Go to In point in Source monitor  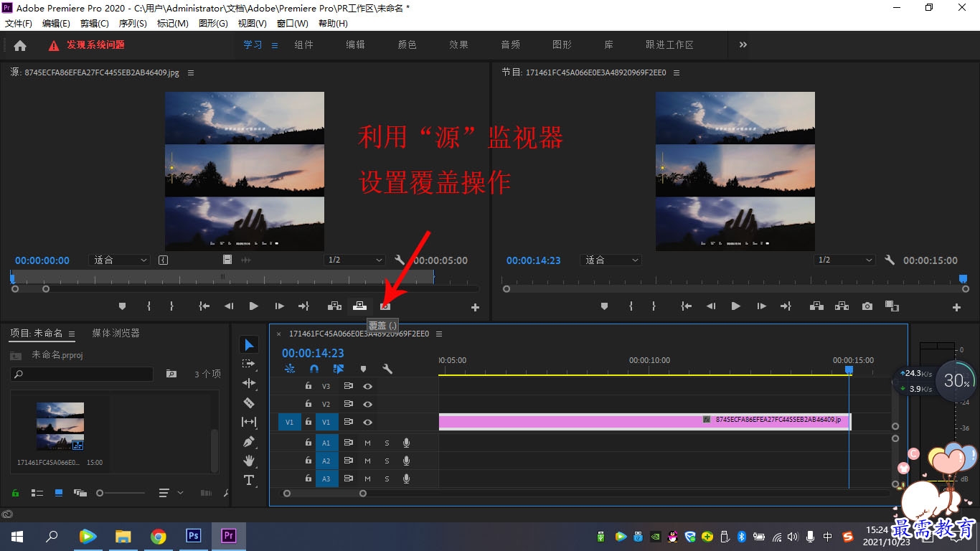(x=204, y=306)
